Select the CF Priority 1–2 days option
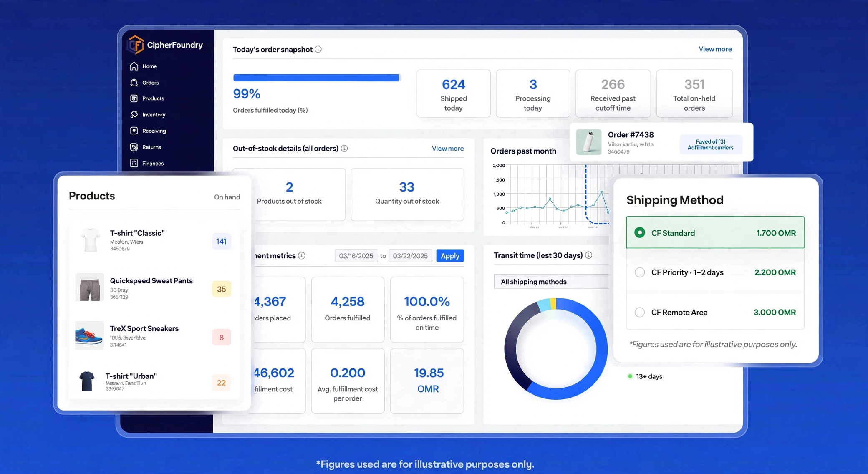868x474 pixels. 715,272
